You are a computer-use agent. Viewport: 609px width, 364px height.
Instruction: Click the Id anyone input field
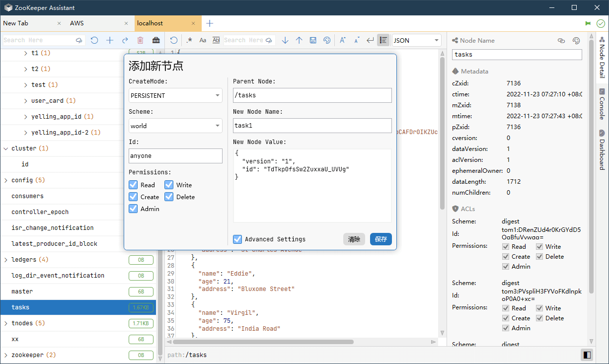pos(175,156)
